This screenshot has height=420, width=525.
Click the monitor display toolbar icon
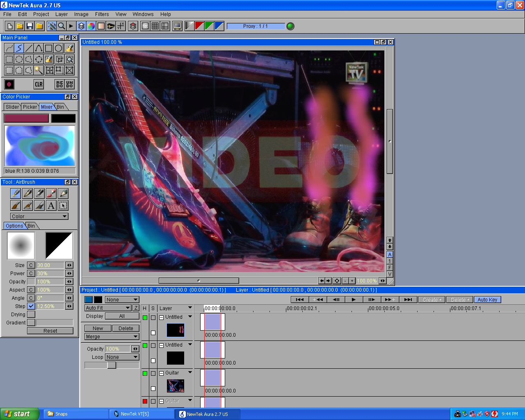pyautogui.click(x=177, y=26)
